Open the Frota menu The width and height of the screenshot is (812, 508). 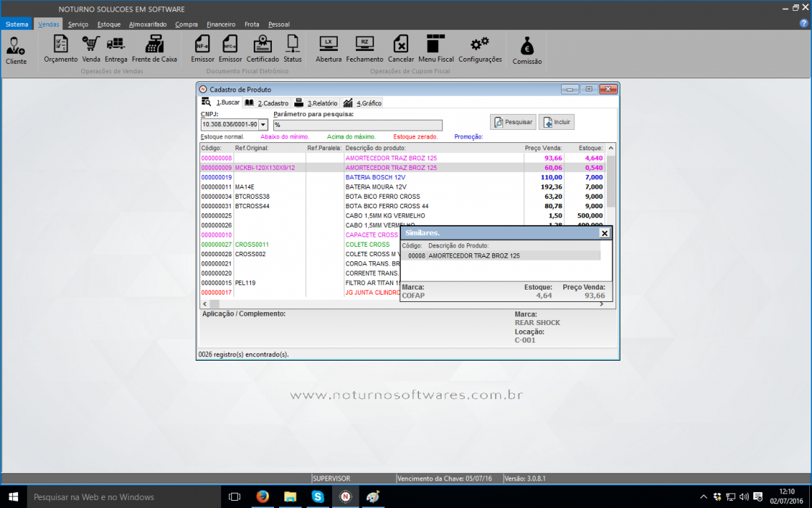pyautogui.click(x=252, y=25)
